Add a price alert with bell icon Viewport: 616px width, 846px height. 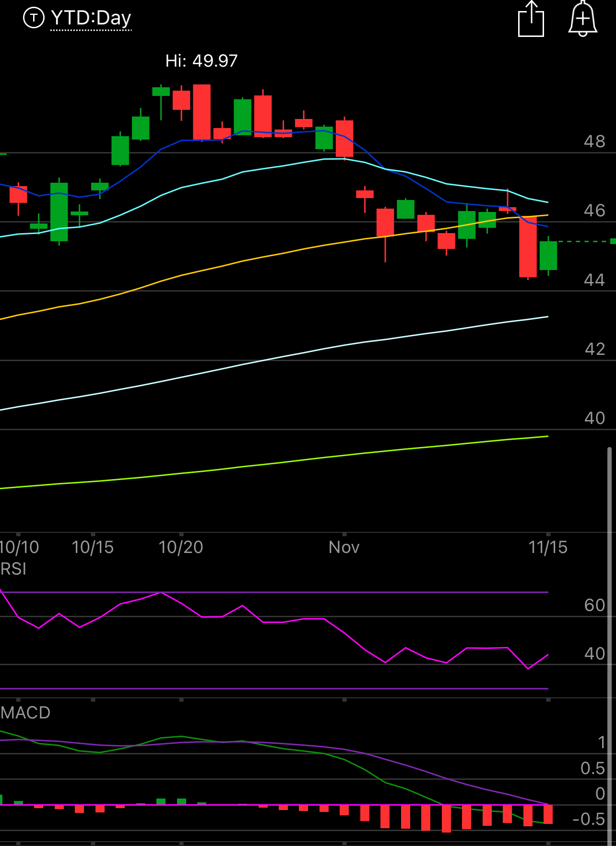point(582,19)
